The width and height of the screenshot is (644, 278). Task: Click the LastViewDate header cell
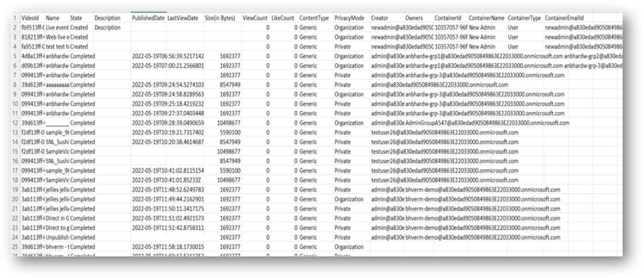185,18
